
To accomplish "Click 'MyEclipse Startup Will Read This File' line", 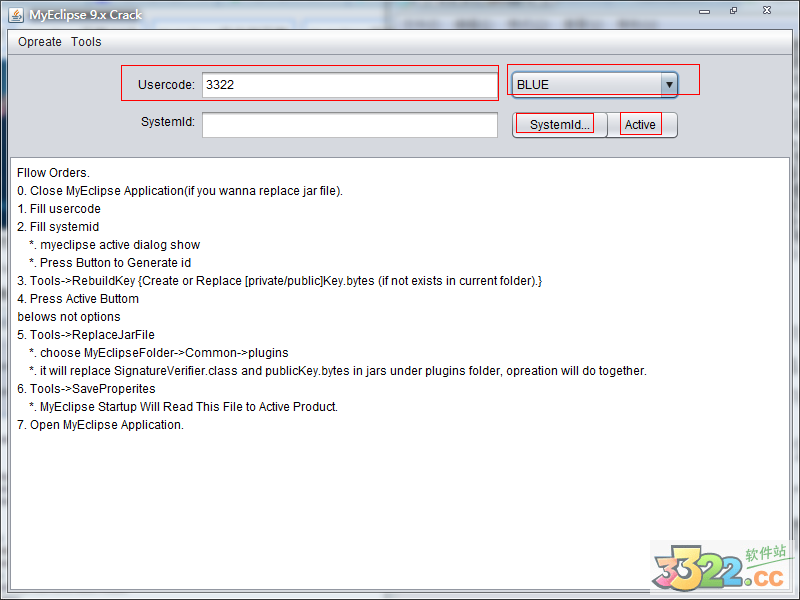I will pos(184,407).
